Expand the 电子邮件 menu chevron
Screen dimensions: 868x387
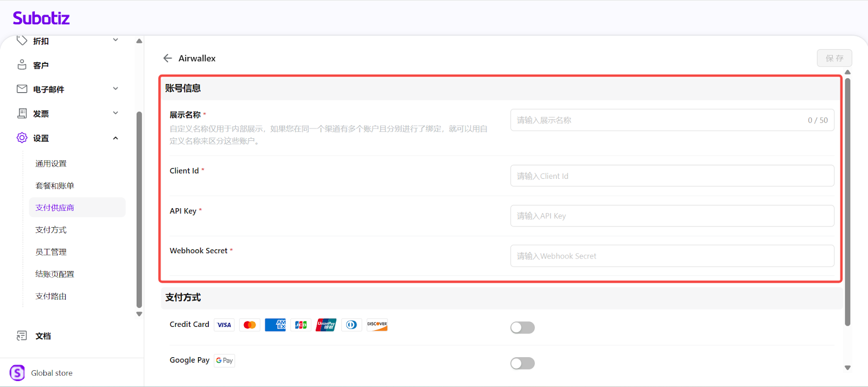(116, 89)
